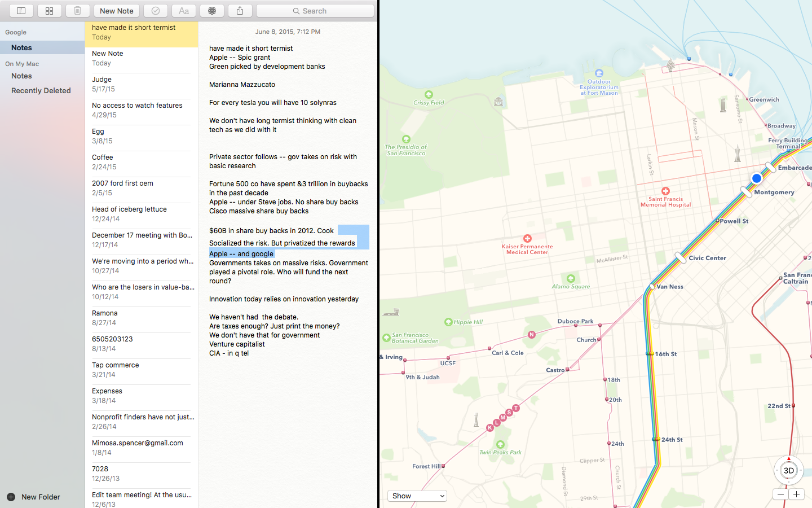Open the 'Who are the losers' note
Viewport: 812px width, 508px height.
click(142, 294)
